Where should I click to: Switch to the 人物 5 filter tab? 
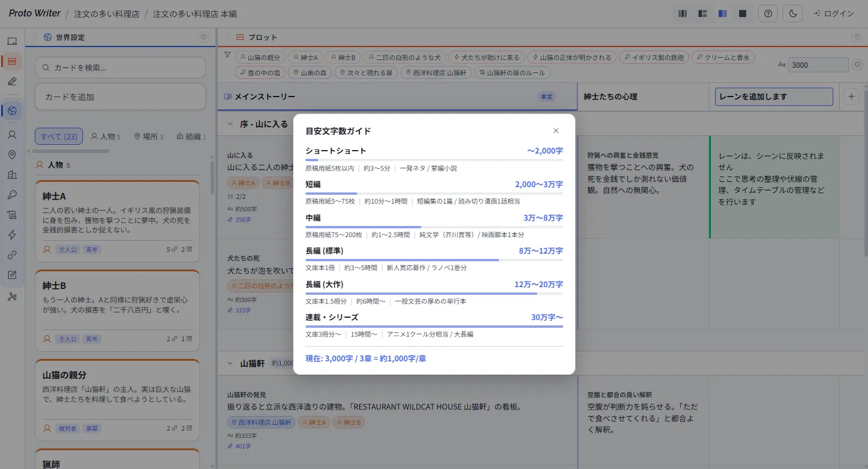(105, 136)
